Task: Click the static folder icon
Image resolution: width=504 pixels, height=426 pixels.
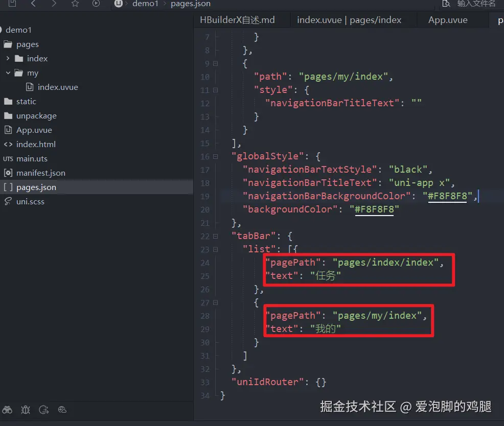Action: 8,102
